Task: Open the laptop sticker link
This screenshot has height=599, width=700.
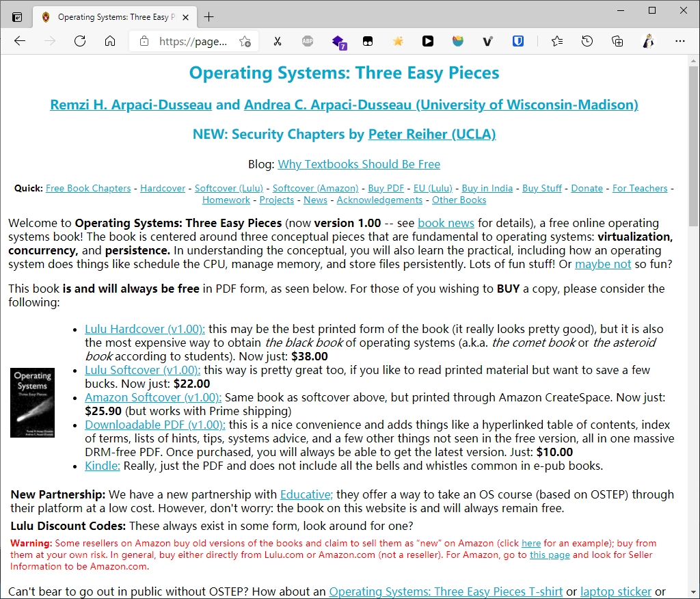Action: tap(616, 591)
